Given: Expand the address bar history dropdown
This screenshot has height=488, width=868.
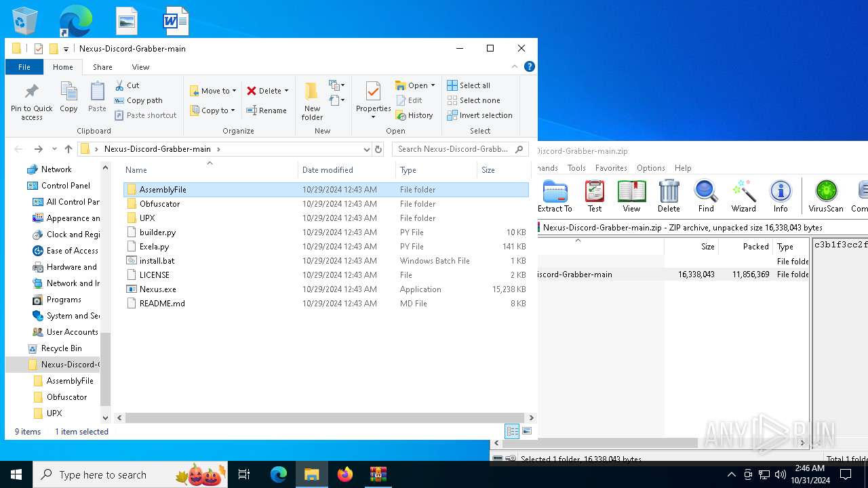Looking at the screenshot, I should [366, 149].
